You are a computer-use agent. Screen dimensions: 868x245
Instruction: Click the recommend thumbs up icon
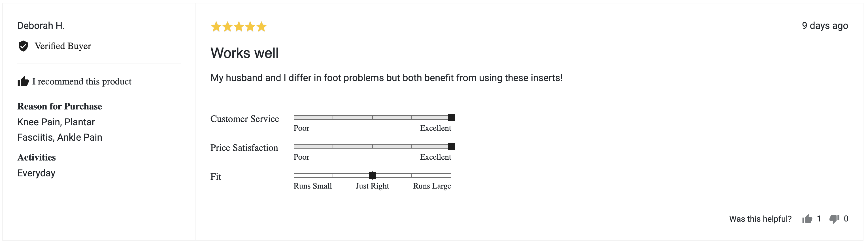click(23, 81)
